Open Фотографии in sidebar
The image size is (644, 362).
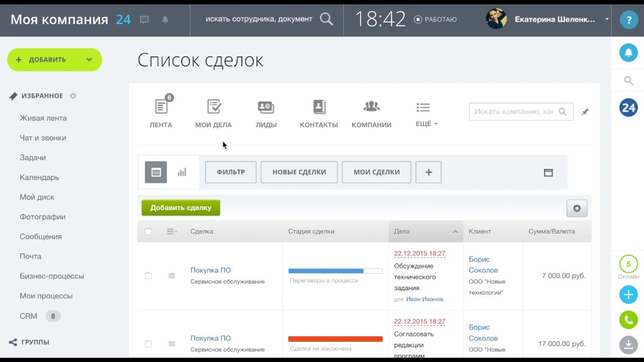point(43,217)
